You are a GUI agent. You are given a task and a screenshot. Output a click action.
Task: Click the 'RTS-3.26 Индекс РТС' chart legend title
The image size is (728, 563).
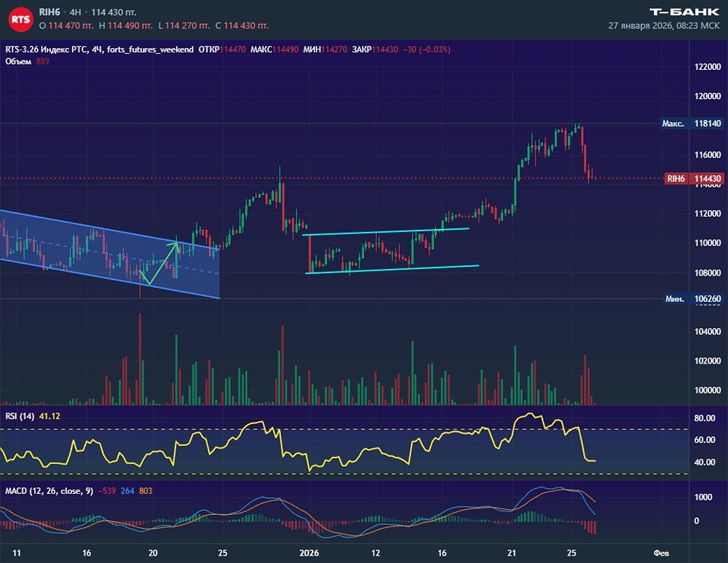(47, 49)
